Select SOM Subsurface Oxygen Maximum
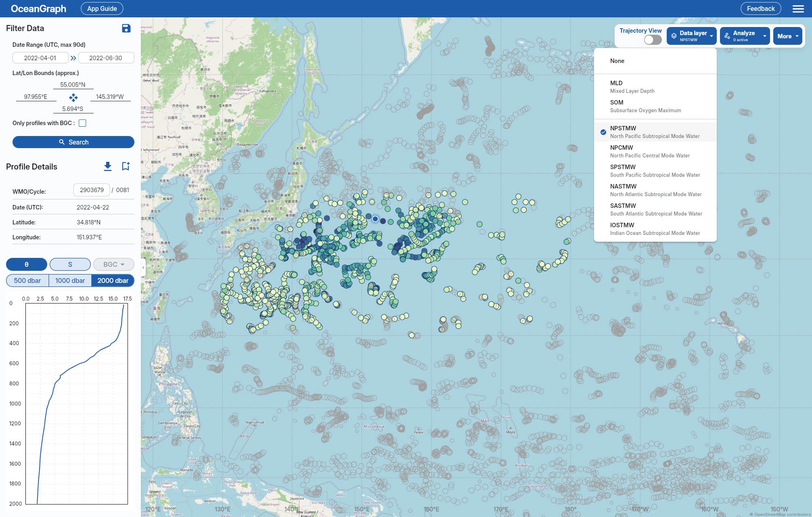812x517 pixels. [655, 106]
